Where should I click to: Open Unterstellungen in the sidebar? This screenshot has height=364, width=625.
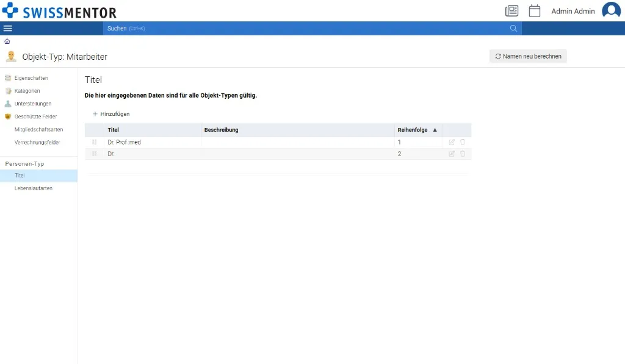click(33, 104)
